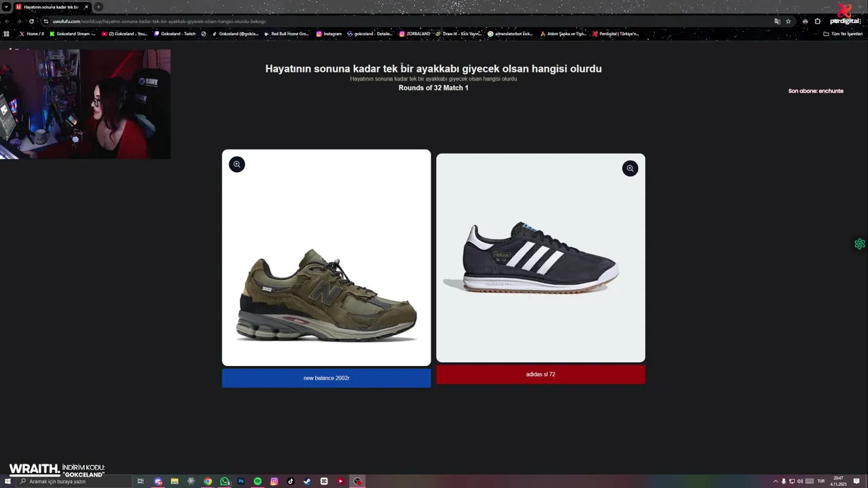The height and width of the screenshot is (488, 868).
Task: Click the translate page icon
Action: coord(777,21)
